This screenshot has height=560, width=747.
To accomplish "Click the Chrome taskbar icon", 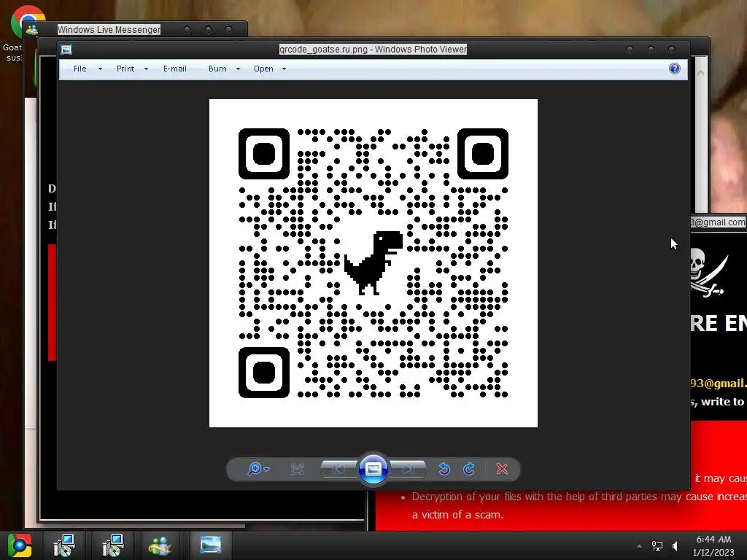I will pos(19,545).
